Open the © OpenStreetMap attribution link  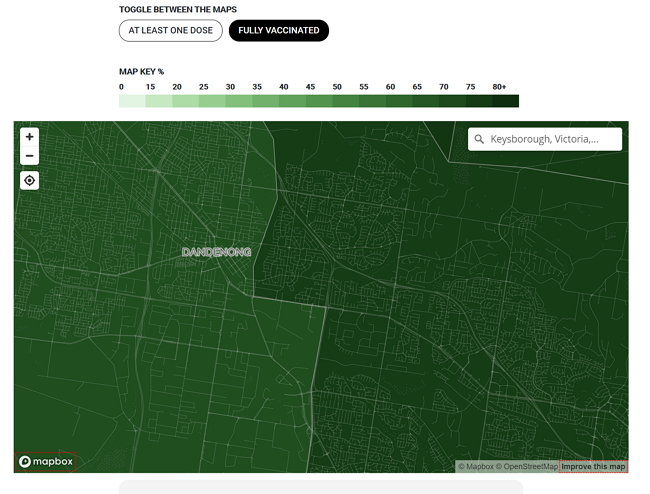(526, 467)
